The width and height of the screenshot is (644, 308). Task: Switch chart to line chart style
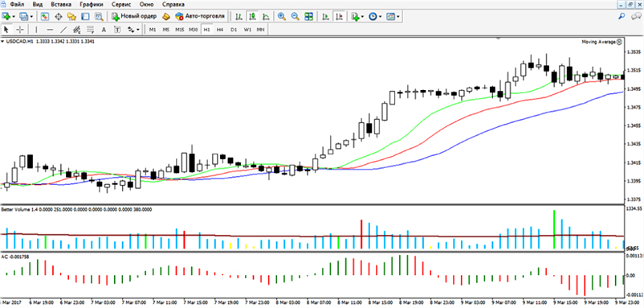tap(266, 16)
